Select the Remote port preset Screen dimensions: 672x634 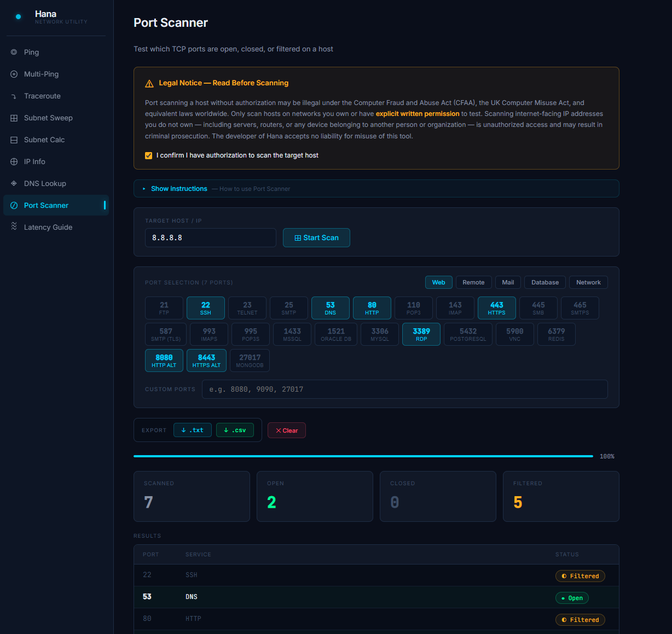coord(473,282)
